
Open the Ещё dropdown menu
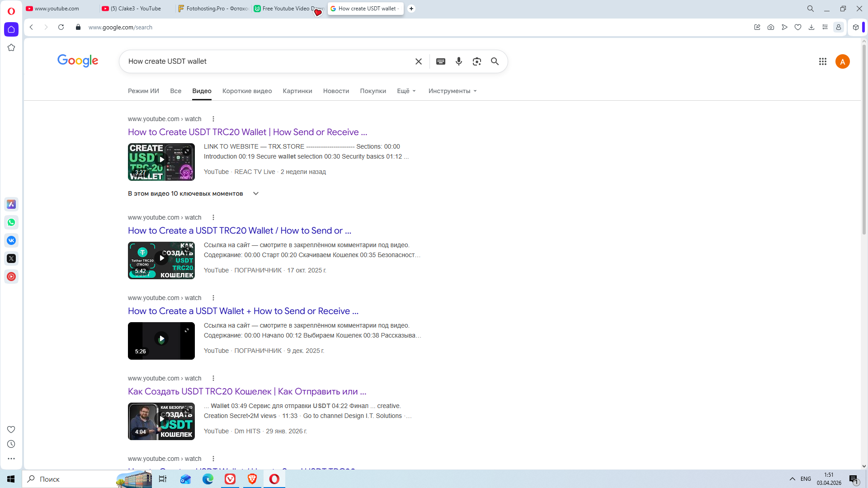click(406, 91)
